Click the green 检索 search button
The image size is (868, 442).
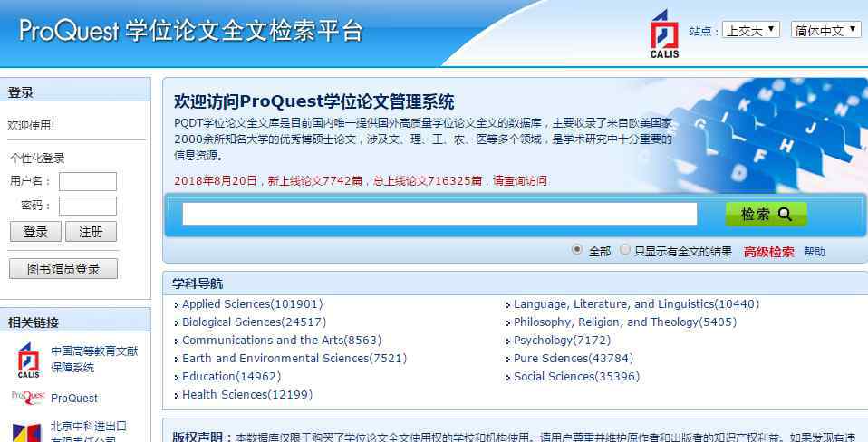[x=767, y=214]
